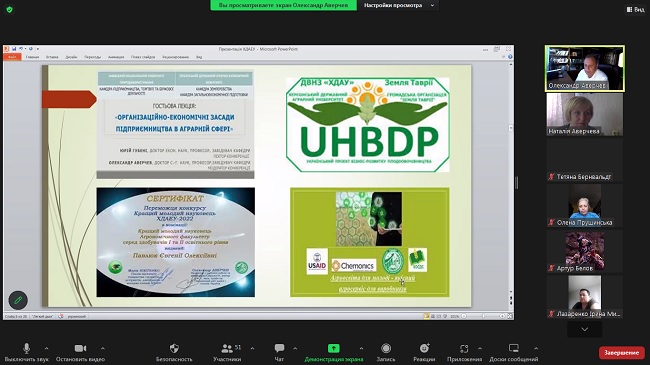
Task: Click zoom out minus on PowerPoint zoom slider
Action: pyautogui.click(x=464, y=316)
